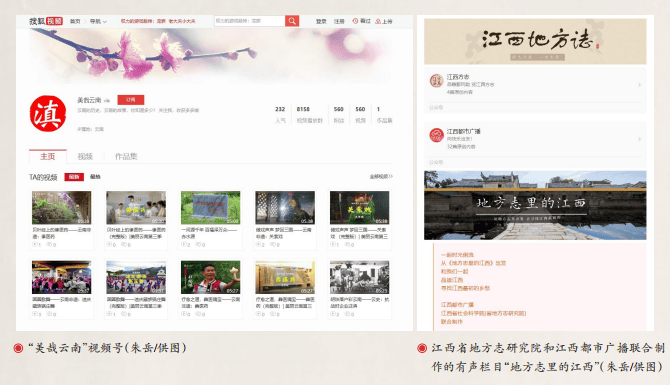Open the 关索戏 video thumbnail
Viewport: 670px width, 385px height.
[x=359, y=208]
